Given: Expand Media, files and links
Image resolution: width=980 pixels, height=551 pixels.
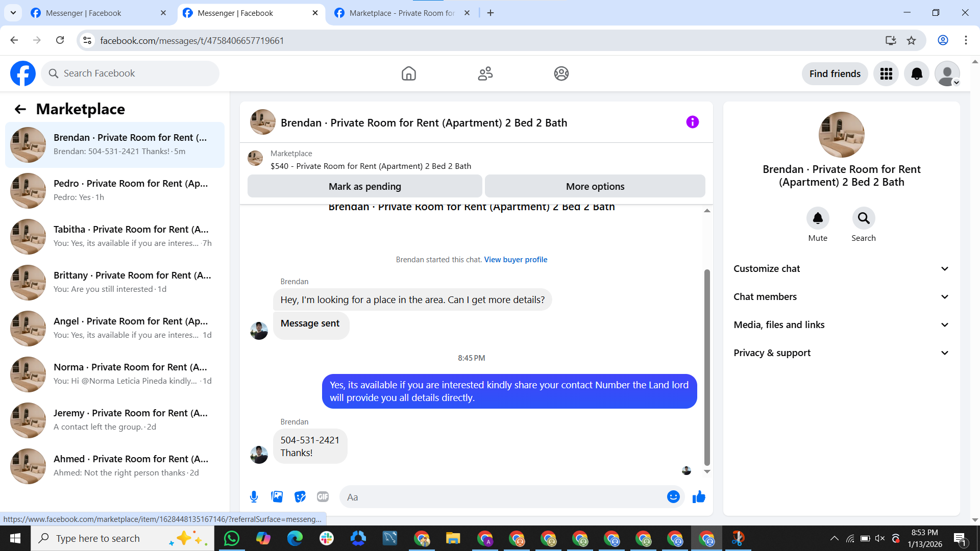Looking at the screenshot, I should (841, 324).
